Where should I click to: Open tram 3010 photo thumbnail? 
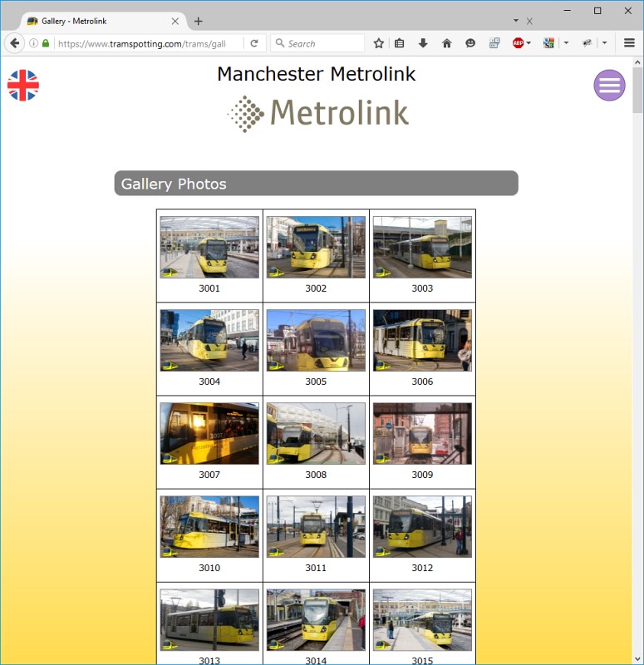209,526
